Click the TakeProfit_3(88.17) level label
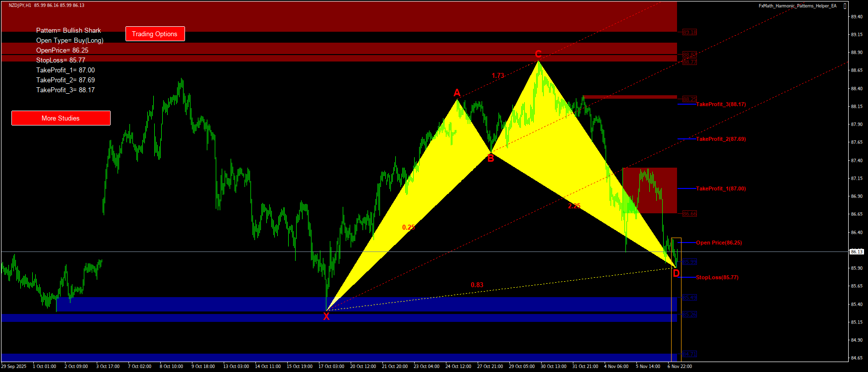 click(x=721, y=104)
